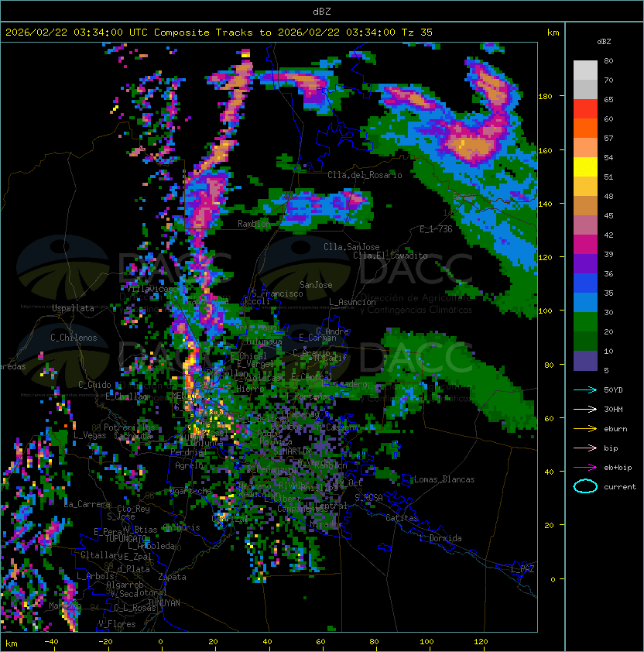The image size is (644, 652).
Task: Click the '180' tick on the right km axis
Action: pyautogui.click(x=545, y=97)
